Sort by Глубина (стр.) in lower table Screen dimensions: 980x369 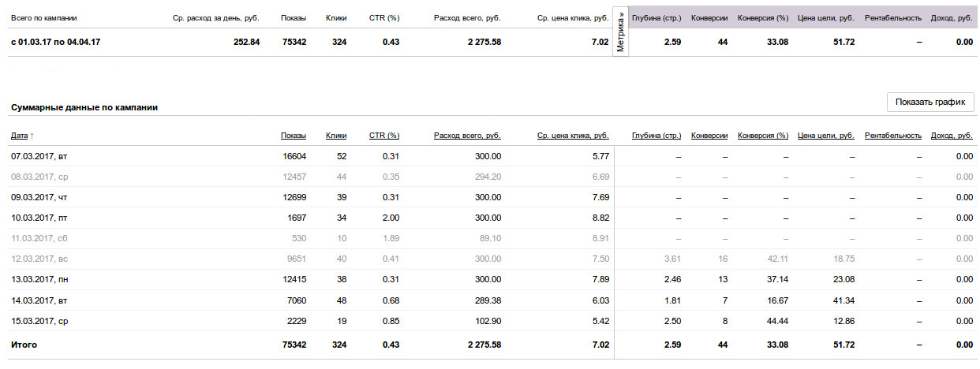(x=656, y=136)
